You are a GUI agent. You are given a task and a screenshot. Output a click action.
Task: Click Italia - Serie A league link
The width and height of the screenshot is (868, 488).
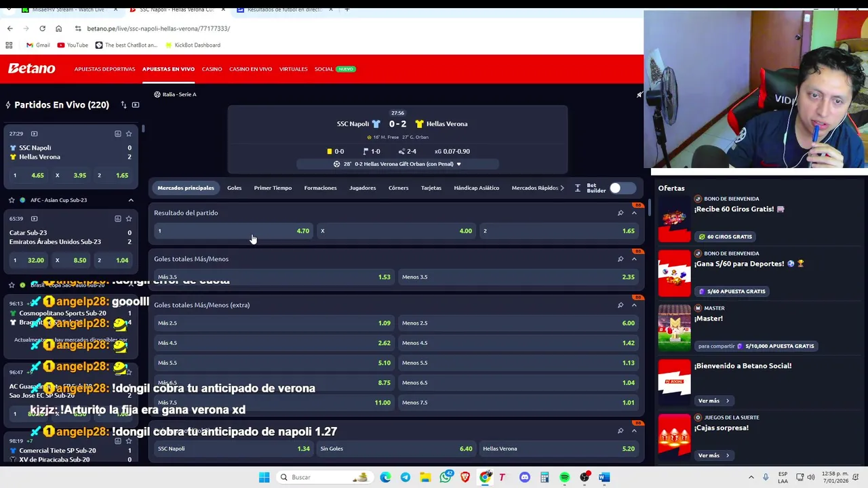click(179, 94)
